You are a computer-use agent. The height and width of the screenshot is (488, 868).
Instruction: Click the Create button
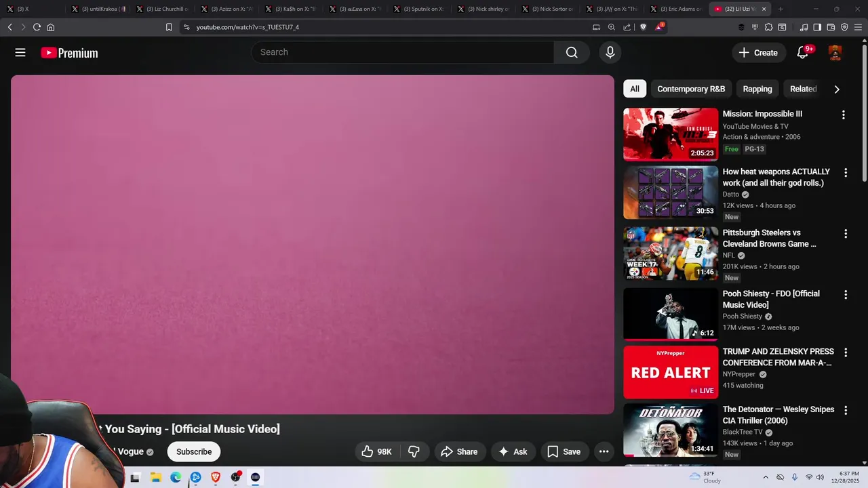[759, 53]
